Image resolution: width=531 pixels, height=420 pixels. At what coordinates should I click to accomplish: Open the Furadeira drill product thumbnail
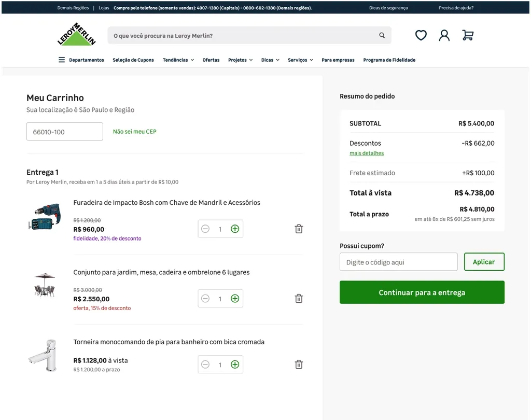(45, 217)
